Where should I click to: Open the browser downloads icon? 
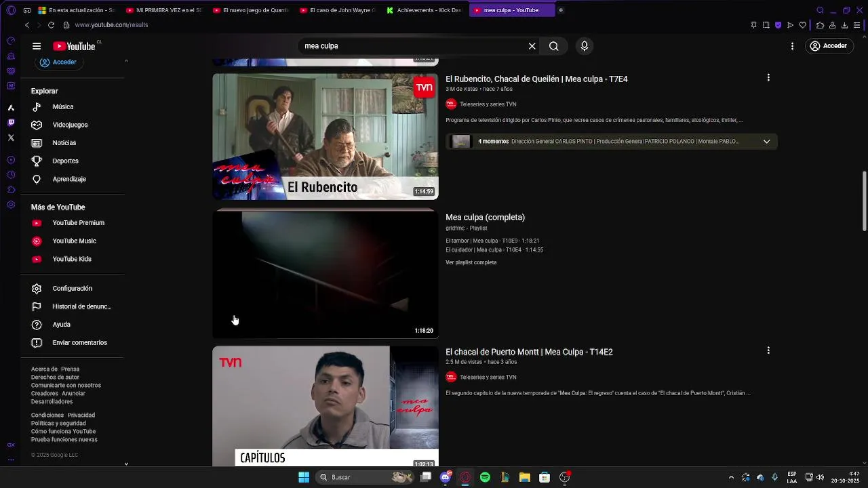tap(844, 25)
